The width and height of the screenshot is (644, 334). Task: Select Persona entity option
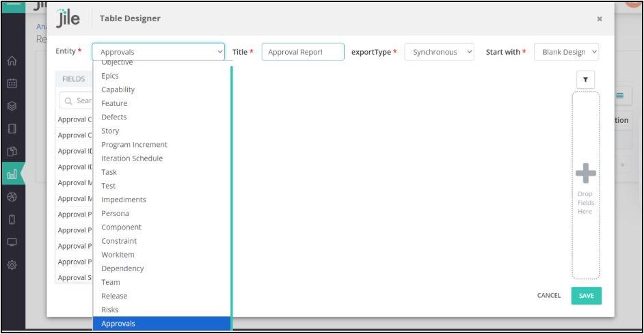tap(161, 213)
